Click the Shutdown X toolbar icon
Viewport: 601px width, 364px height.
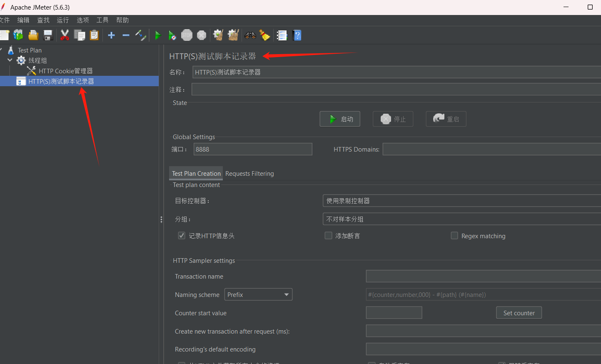tap(202, 35)
